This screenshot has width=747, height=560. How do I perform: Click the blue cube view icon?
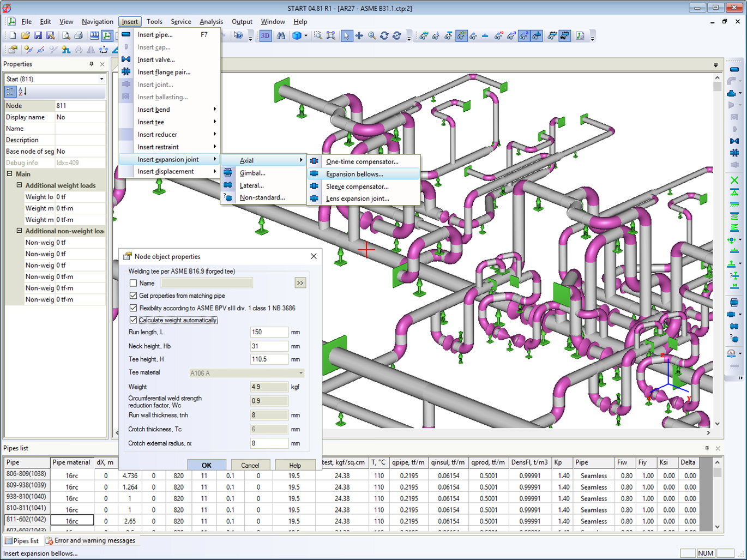297,35
